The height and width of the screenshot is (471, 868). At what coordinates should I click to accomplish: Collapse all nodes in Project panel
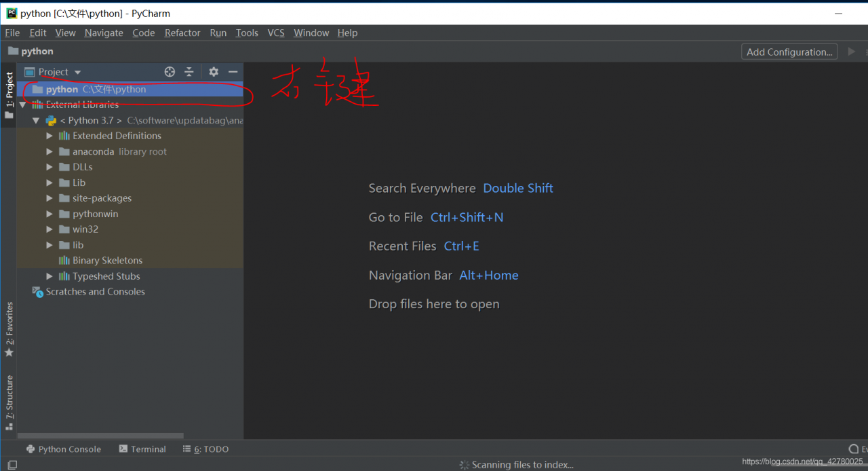point(189,72)
